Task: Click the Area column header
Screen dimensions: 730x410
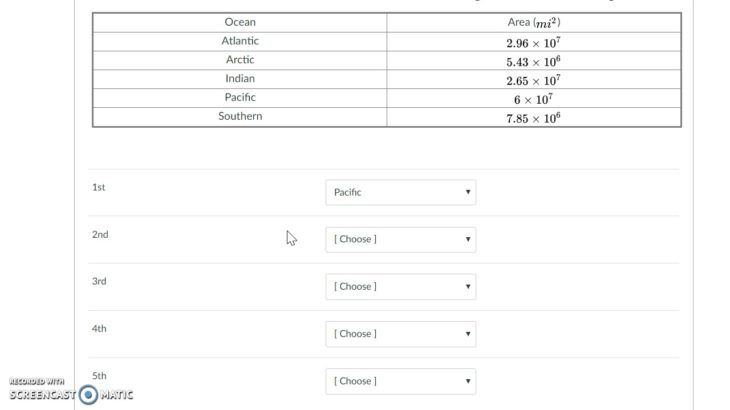Action: tap(534, 22)
